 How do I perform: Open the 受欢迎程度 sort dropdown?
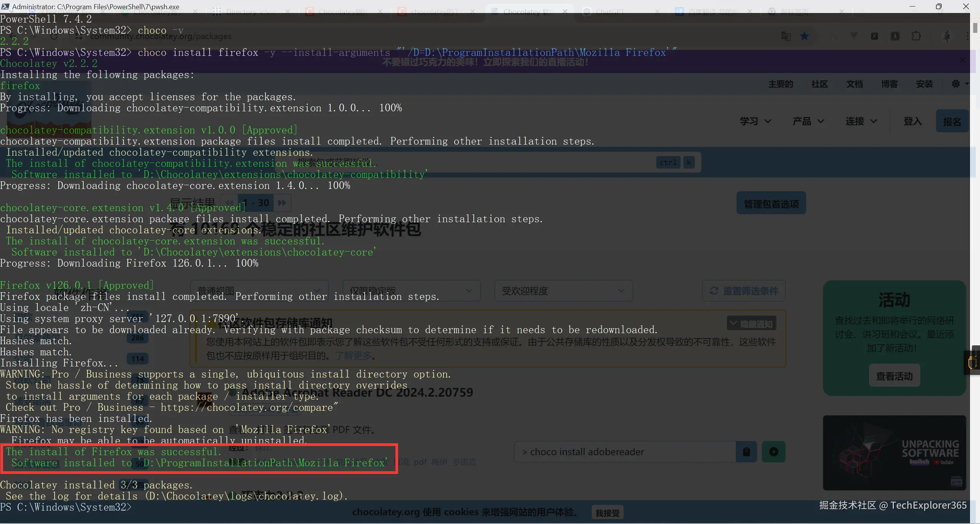point(563,291)
